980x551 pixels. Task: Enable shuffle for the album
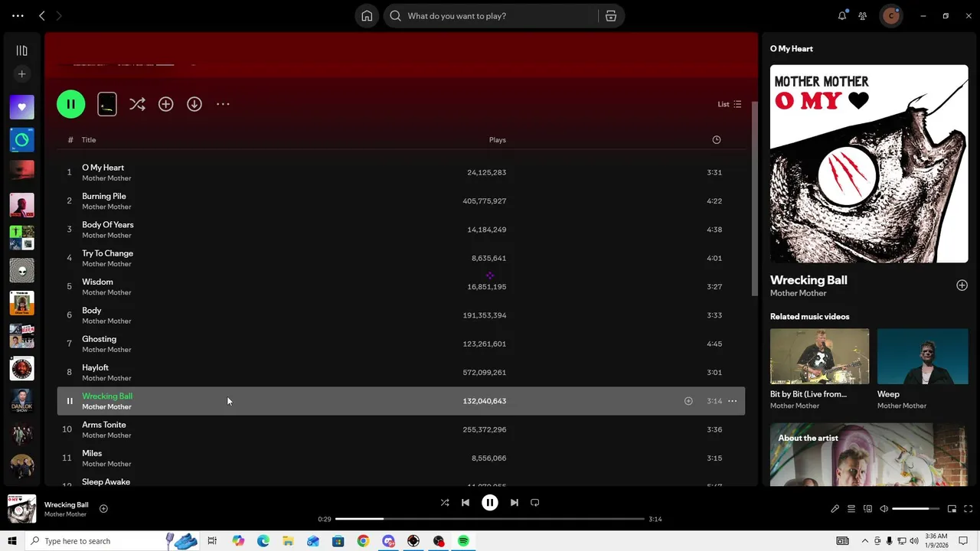click(137, 104)
